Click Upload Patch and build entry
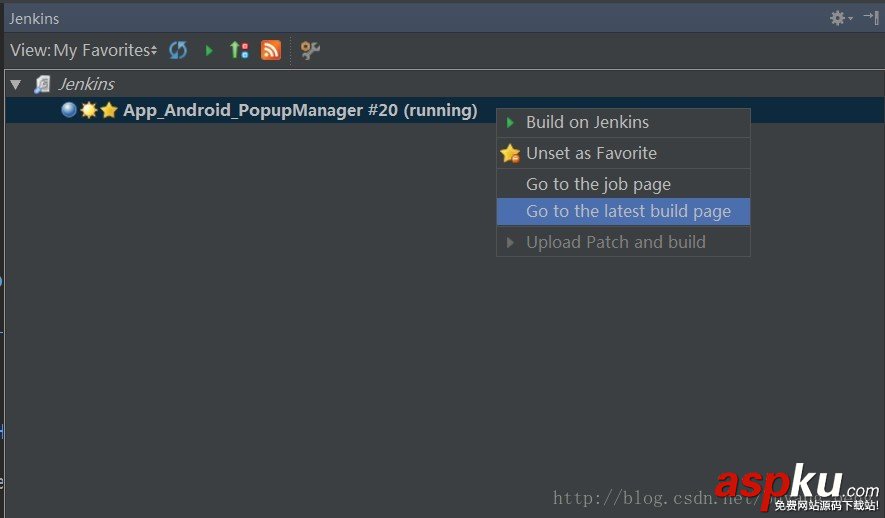The image size is (885, 518). 623,243
